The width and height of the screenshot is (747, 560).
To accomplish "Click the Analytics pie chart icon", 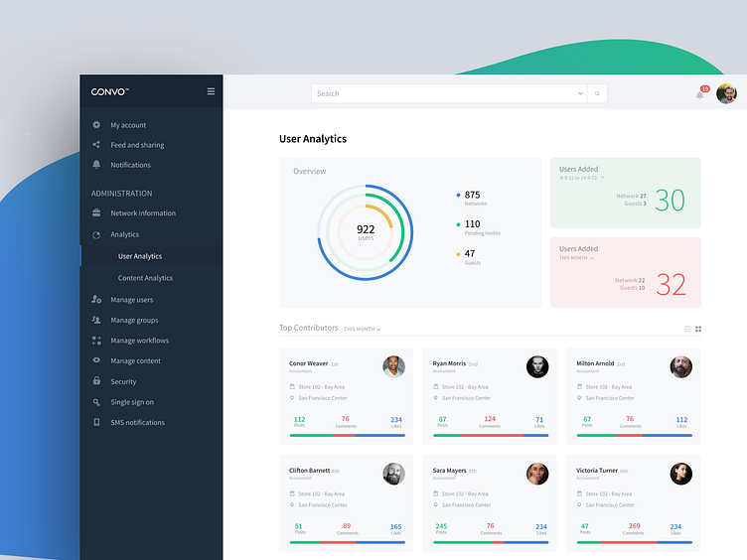I will (96, 234).
